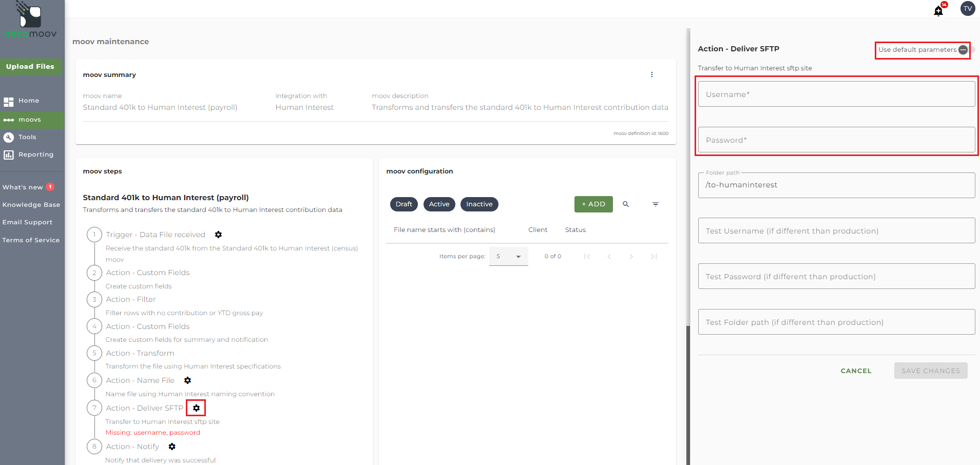This screenshot has height=465, width=980.
Task: Click the Test Password input field
Action: tap(836, 277)
